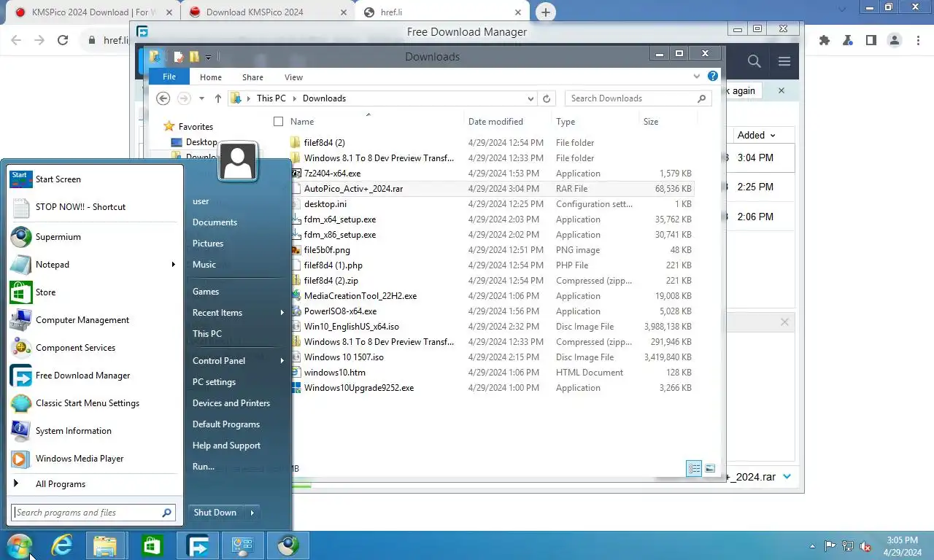Screen dimensions: 934x560
Task: Open the Added column sort dropdown
Action: click(x=773, y=136)
